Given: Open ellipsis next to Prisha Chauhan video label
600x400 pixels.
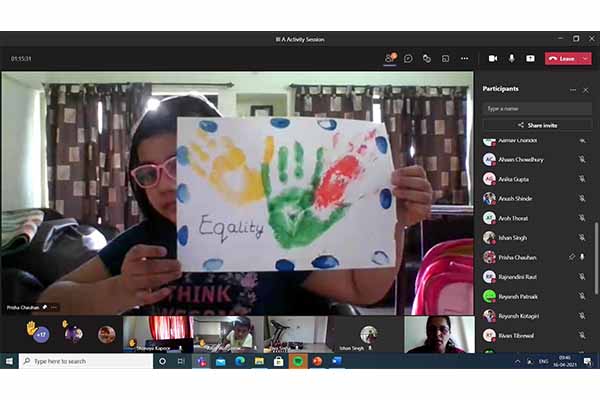Looking at the screenshot, I should click(x=54, y=307).
